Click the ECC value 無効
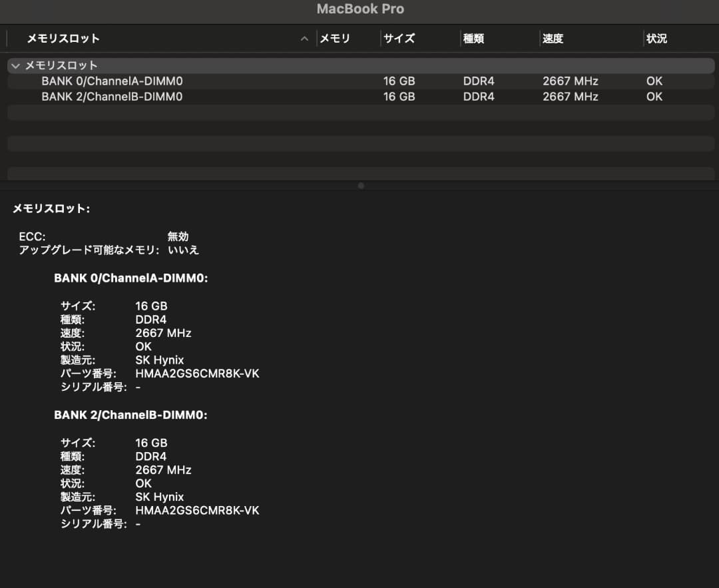Screen dimensions: 719x588 tap(178, 236)
